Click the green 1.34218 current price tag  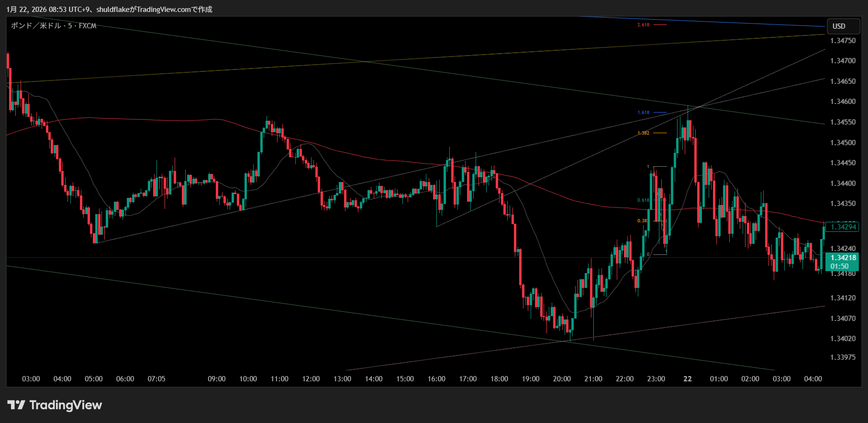[x=842, y=262]
